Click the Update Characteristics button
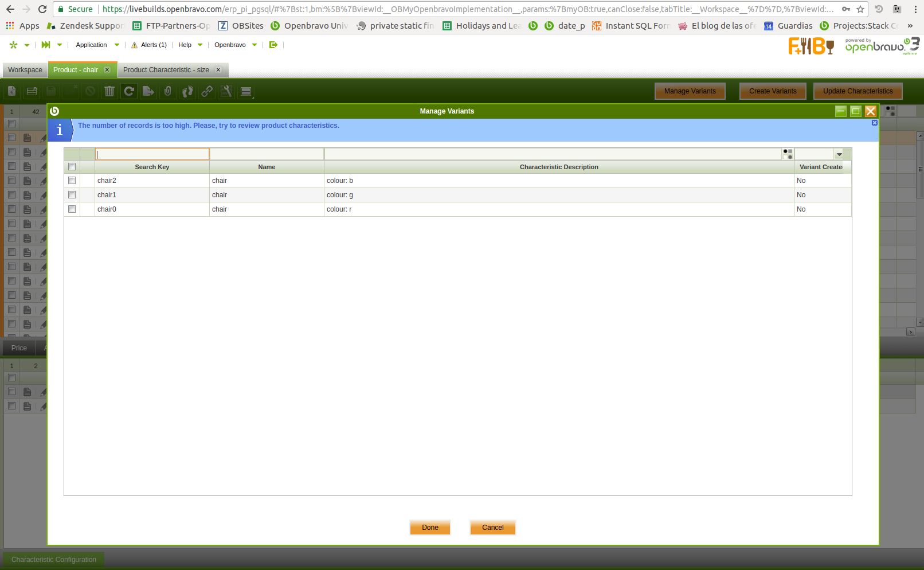 click(x=858, y=91)
